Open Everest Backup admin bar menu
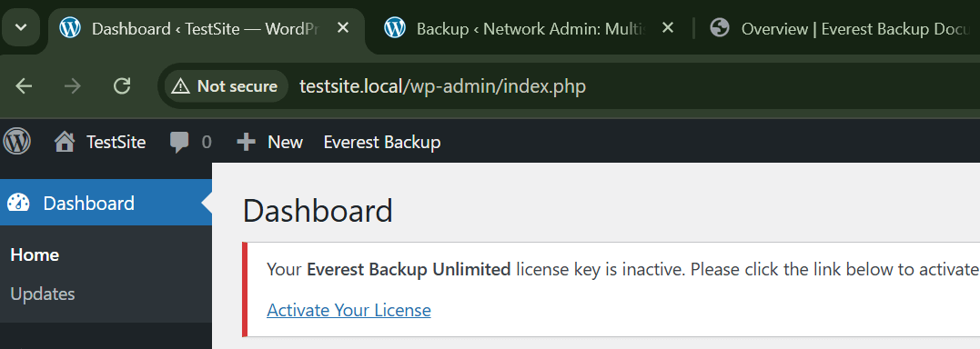The height and width of the screenshot is (349, 980). click(x=382, y=143)
